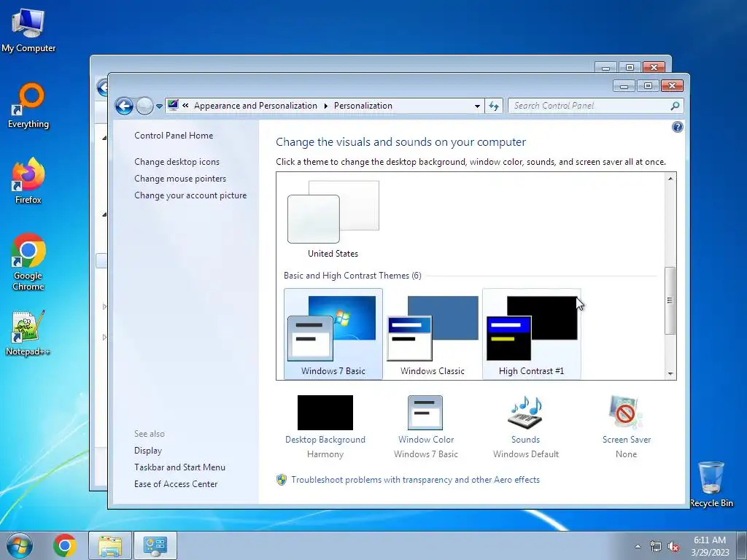Click the Control Panel icon in address bar
Viewport: 747px width, 560px height.
coord(173,105)
